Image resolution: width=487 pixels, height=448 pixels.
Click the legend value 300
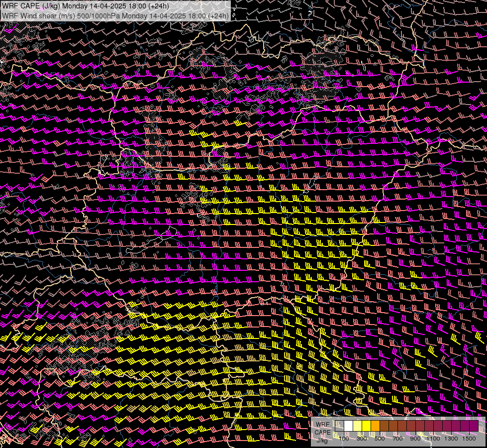tap(362, 439)
